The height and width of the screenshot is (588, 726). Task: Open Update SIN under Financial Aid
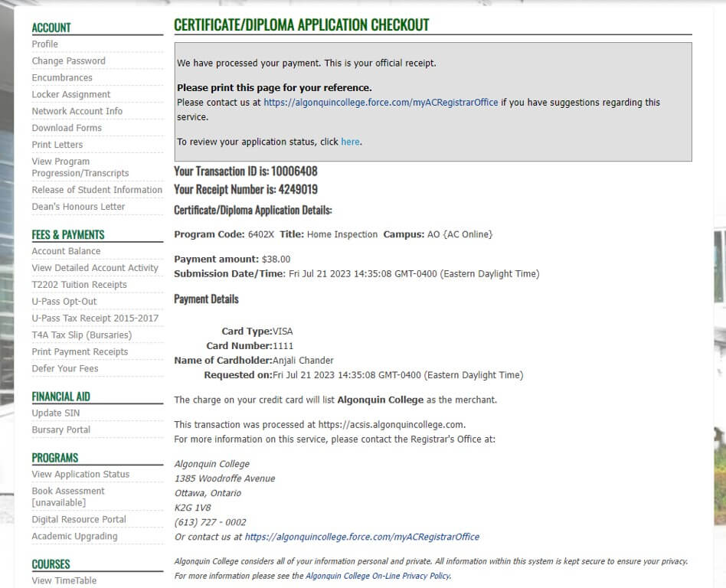pos(55,413)
